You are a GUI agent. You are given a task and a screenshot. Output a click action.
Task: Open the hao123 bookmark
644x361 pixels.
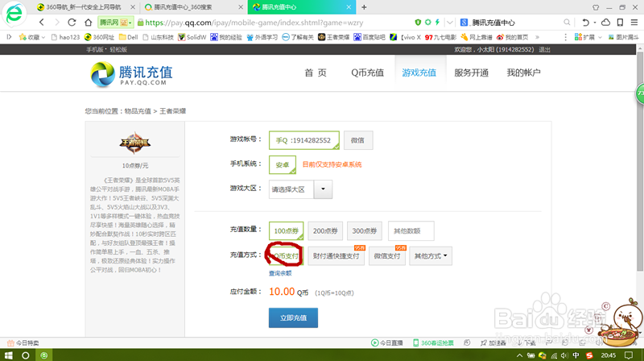point(65,37)
